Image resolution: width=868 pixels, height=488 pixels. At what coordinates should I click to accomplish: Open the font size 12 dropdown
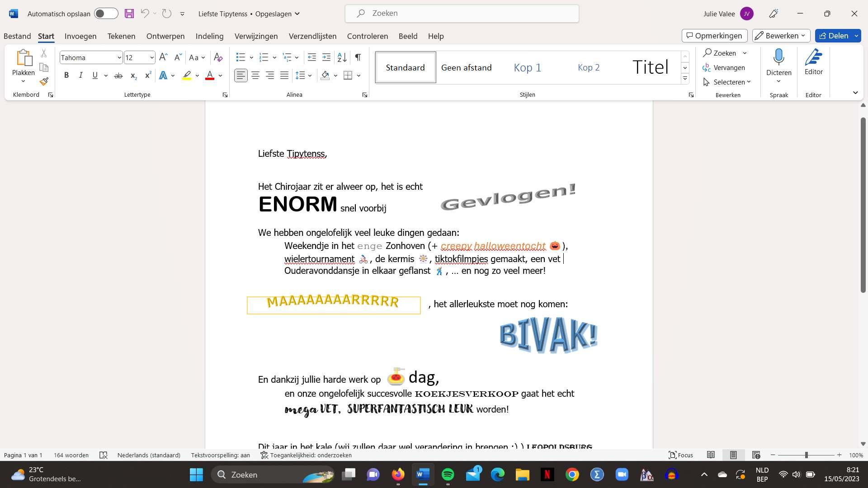[x=151, y=58]
